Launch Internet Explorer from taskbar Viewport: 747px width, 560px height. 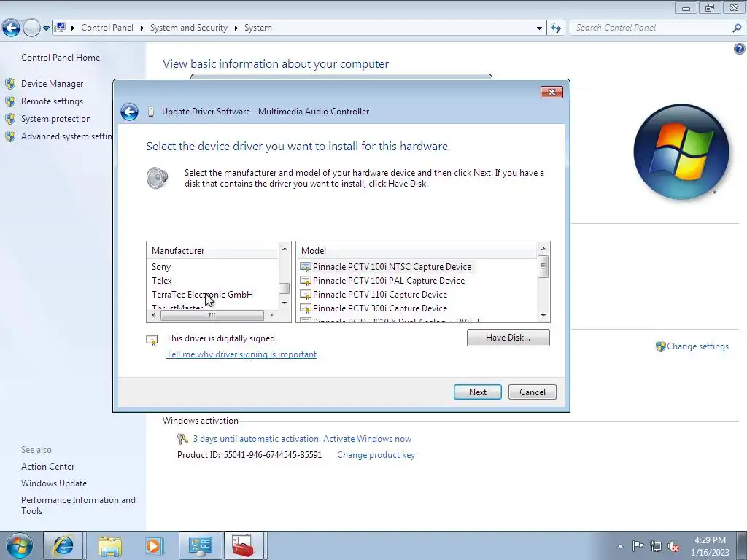[x=63, y=545]
